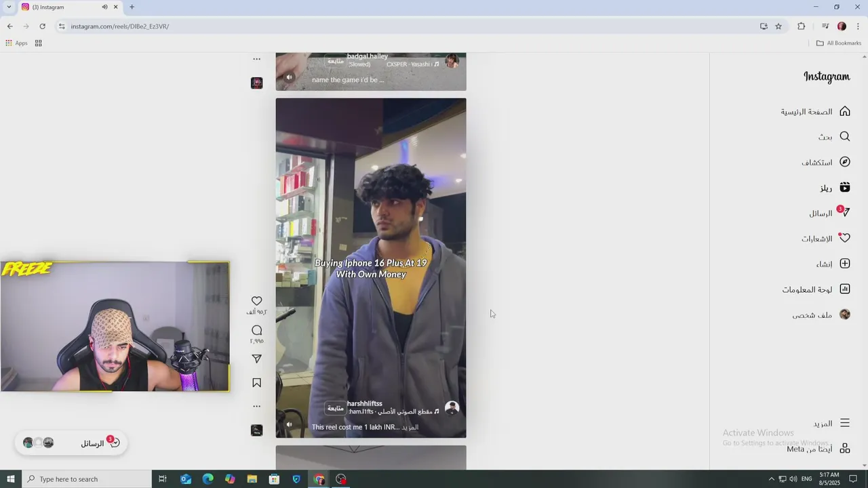Open Microsoft Edge from the taskbar
This screenshot has height=488, width=868.
click(x=208, y=479)
